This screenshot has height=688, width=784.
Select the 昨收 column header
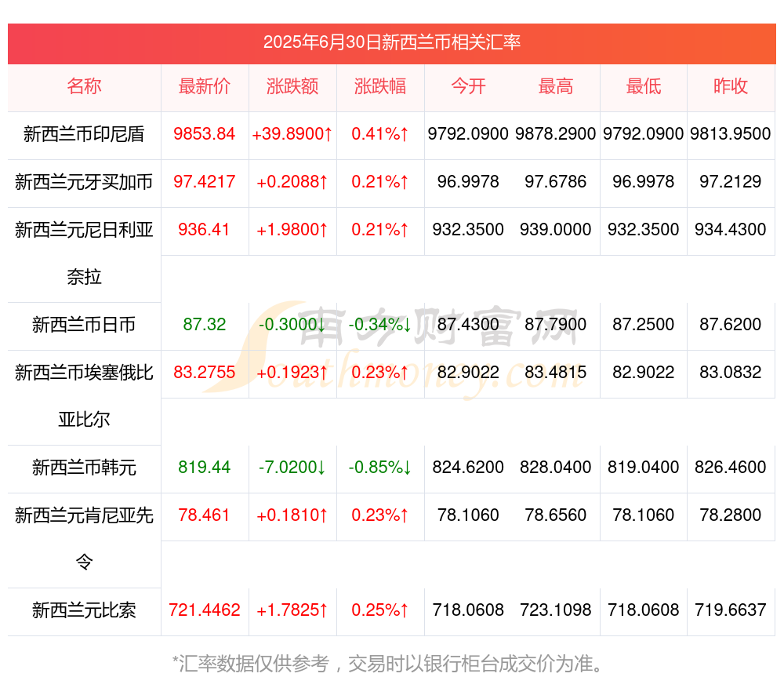point(731,86)
